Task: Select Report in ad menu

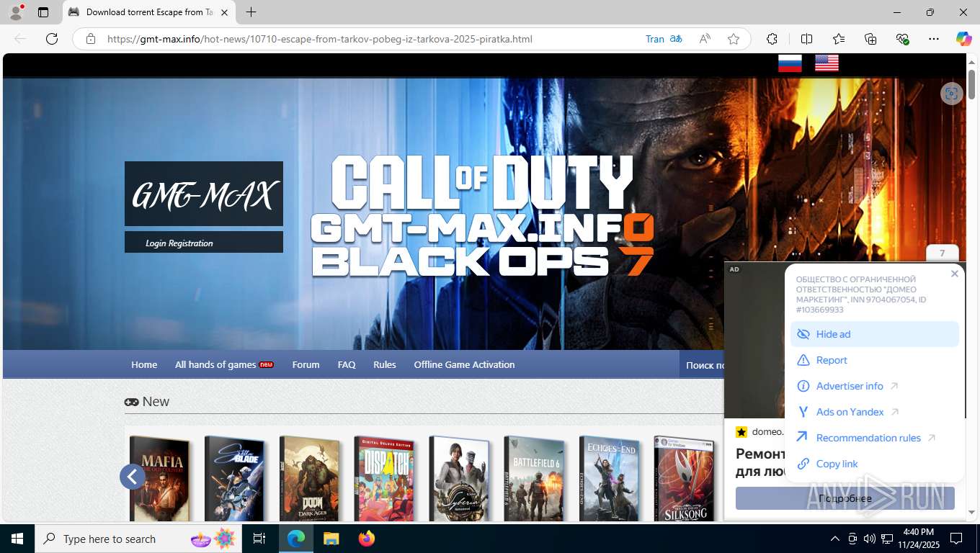Action: click(875, 360)
